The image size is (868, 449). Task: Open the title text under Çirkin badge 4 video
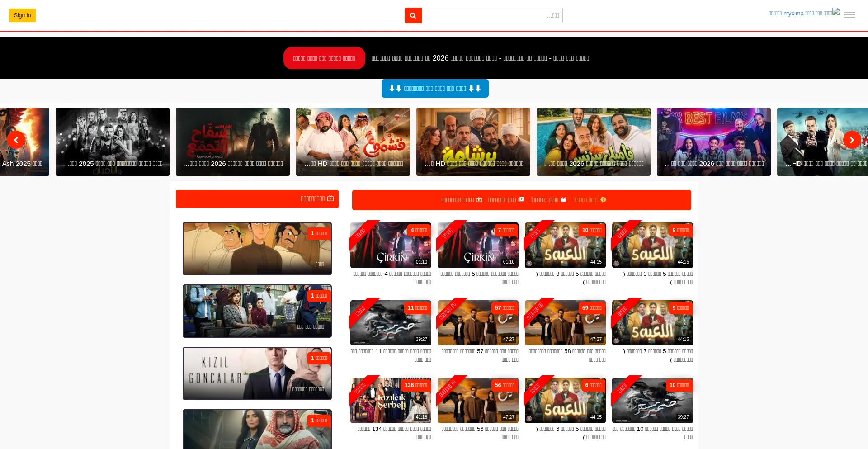pyautogui.click(x=392, y=278)
